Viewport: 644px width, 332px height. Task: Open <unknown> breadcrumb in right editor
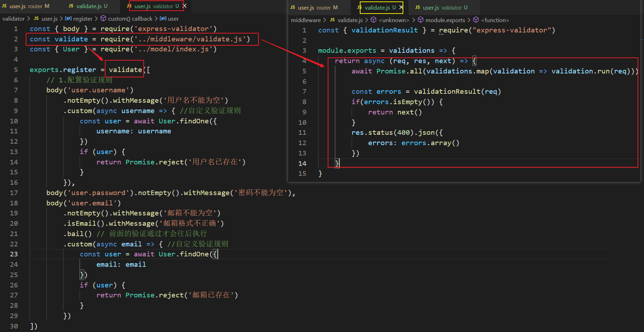[394, 20]
